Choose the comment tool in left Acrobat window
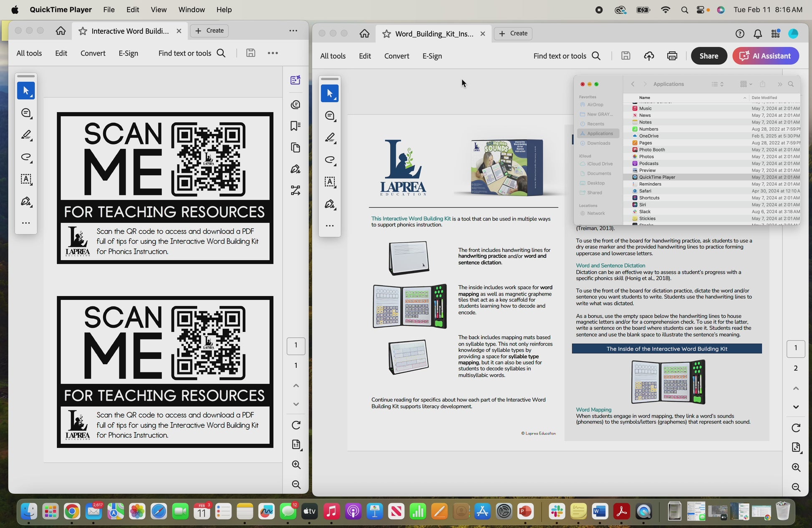This screenshot has width=812, height=528. (x=26, y=113)
